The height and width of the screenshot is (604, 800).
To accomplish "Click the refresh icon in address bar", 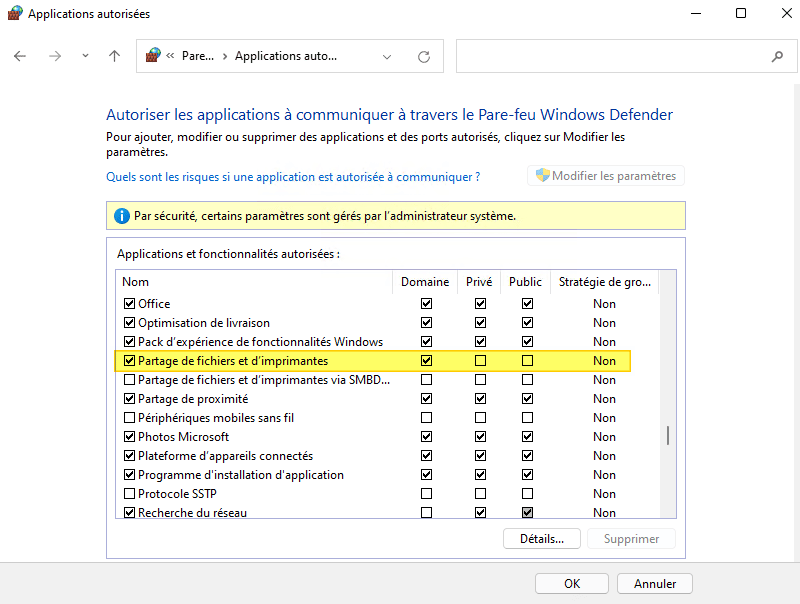I will [x=424, y=57].
